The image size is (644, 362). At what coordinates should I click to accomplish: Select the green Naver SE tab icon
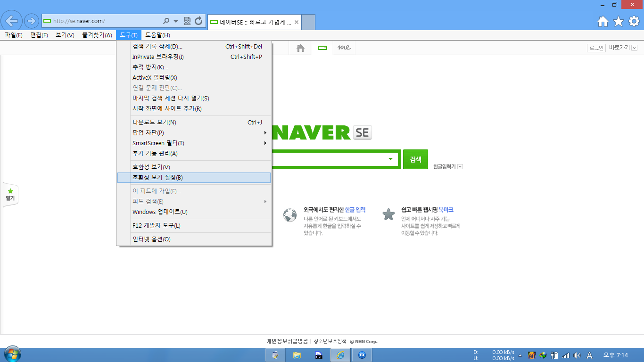point(322,48)
